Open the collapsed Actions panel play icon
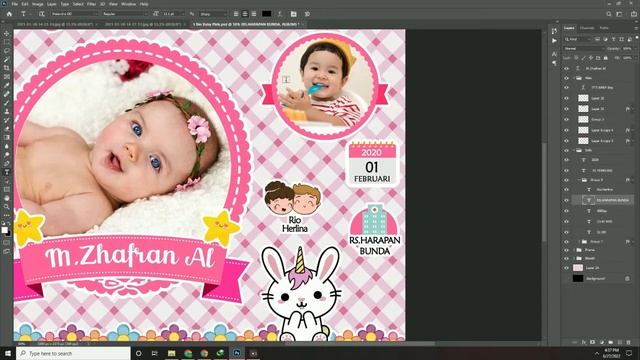This screenshot has height=360, width=640. coord(554,41)
